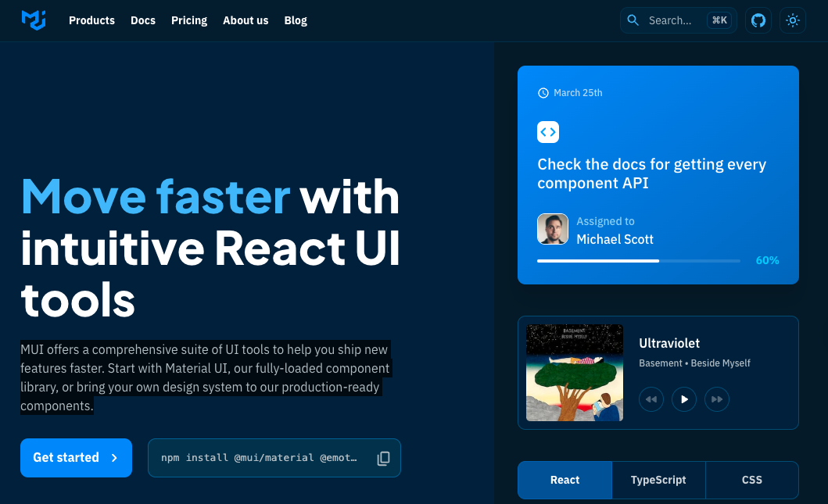Focus the Search field
Viewport: 828px width, 504px height.
[679, 20]
